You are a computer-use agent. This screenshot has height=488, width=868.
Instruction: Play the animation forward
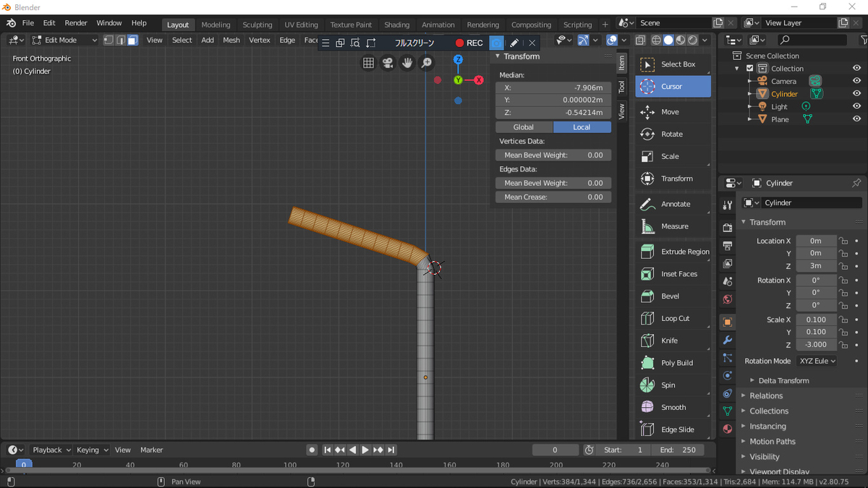pyautogui.click(x=365, y=450)
